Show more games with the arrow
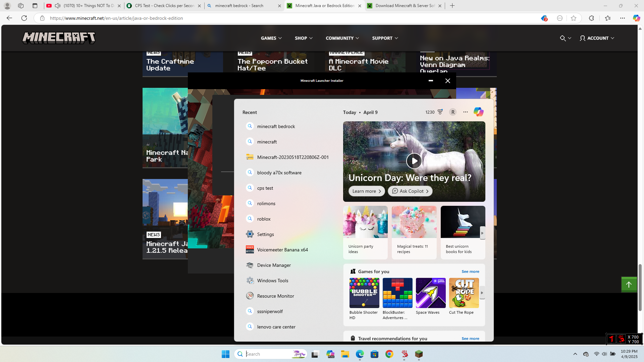 [x=482, y=293]
